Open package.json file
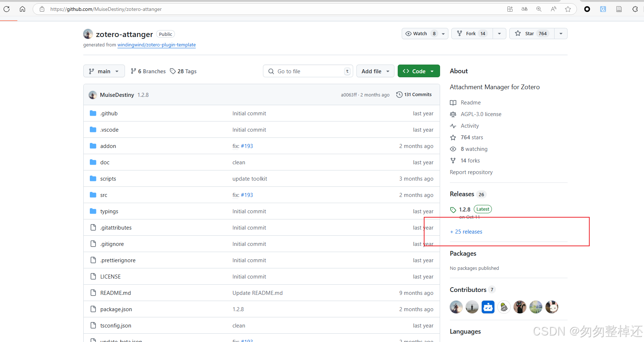 click(x=116, y=309)
